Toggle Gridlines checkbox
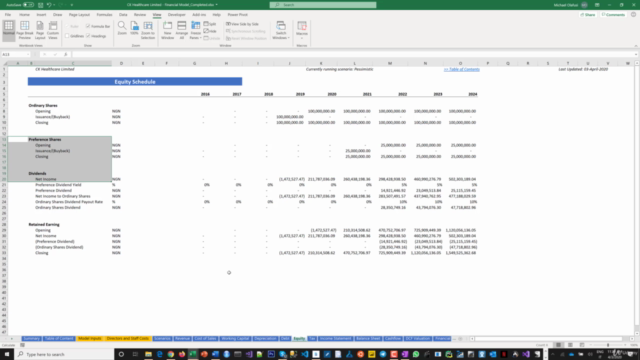This screenshot has height=360, width=640. click(x=67, y=36)
